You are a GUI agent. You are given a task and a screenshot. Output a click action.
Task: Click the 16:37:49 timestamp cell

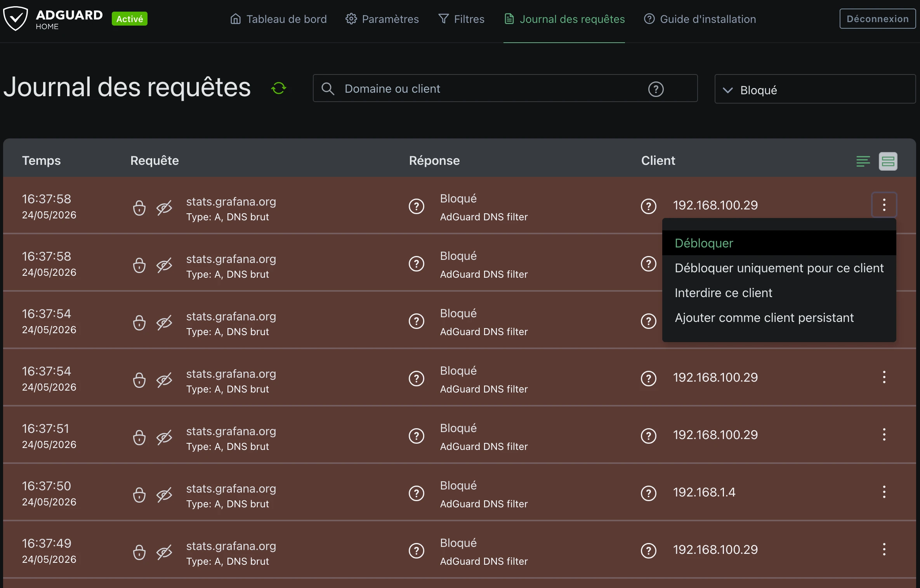[x=49, y=550]
